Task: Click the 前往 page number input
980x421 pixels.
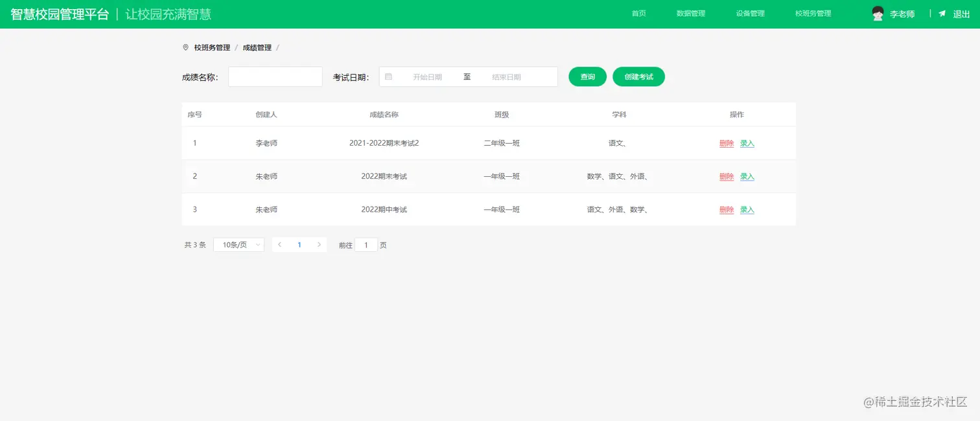Action: (x=366, y=245)
